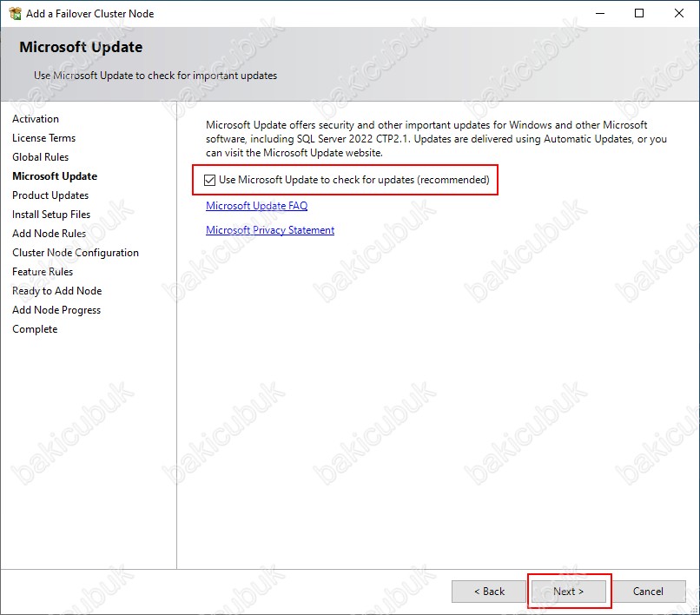Select the Add Node Progress step
The image size is (700, 615).
coord(56,310)
